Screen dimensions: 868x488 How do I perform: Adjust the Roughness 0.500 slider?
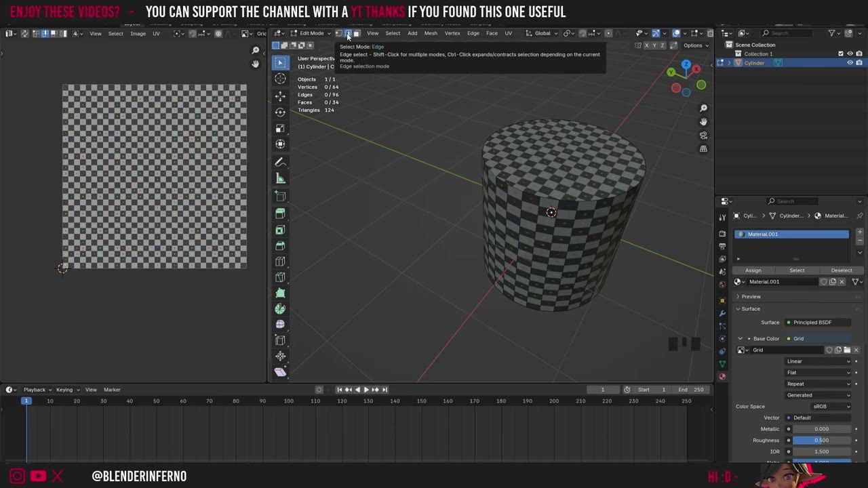(x=821, y=441)
